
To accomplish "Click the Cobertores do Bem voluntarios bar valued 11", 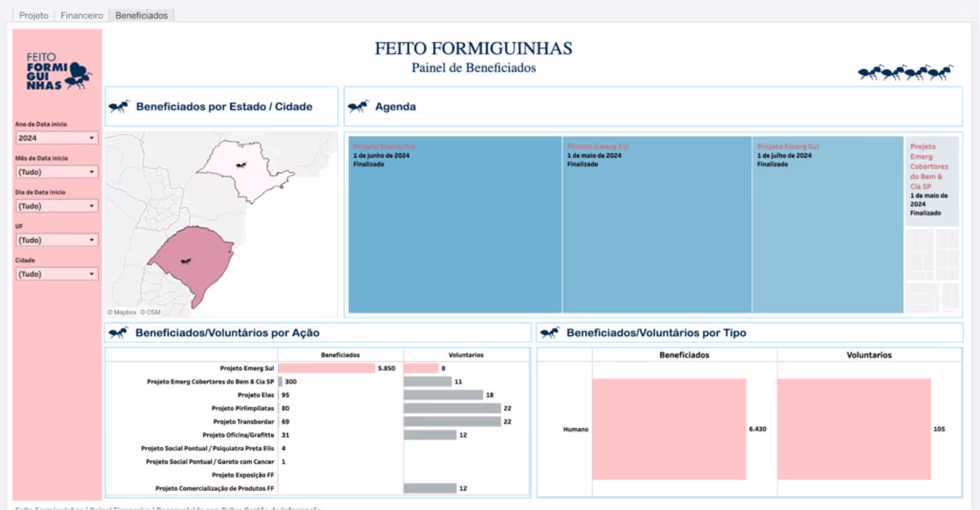I will [x=427, y=382].
